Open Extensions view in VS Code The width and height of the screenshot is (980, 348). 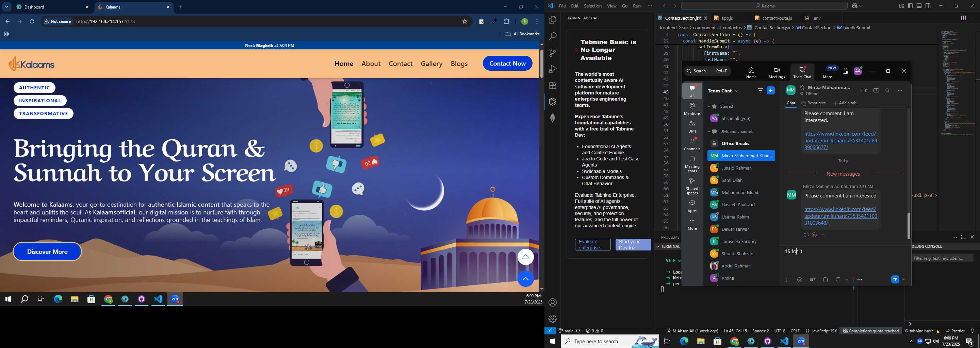click(552, 86)
